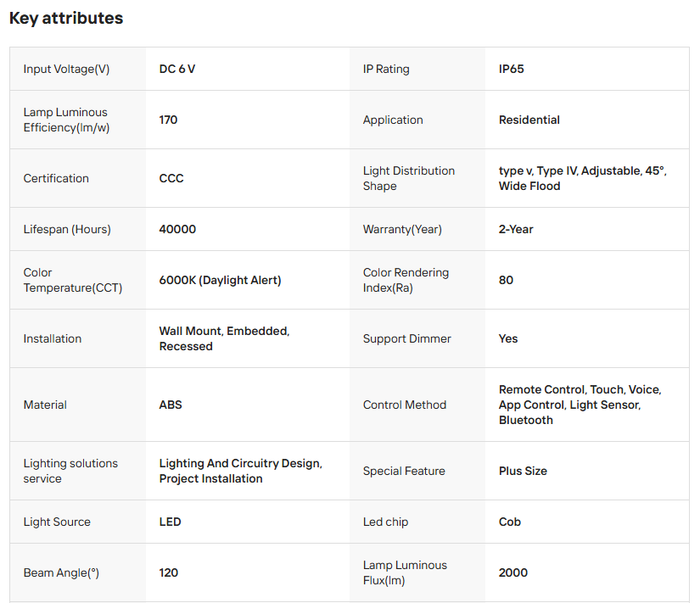
Task: Click the "2000" lamp luminous flux value
Action: point(513,572)
